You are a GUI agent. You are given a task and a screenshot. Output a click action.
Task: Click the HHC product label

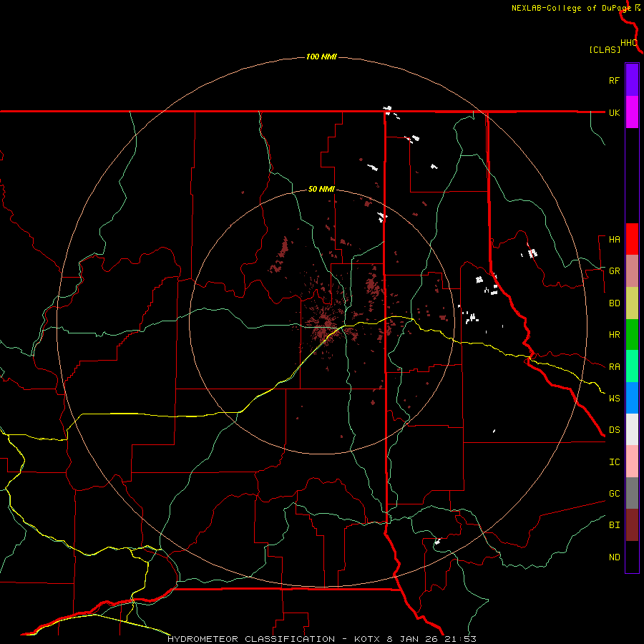pyautogui.click(x=628, y=43)
